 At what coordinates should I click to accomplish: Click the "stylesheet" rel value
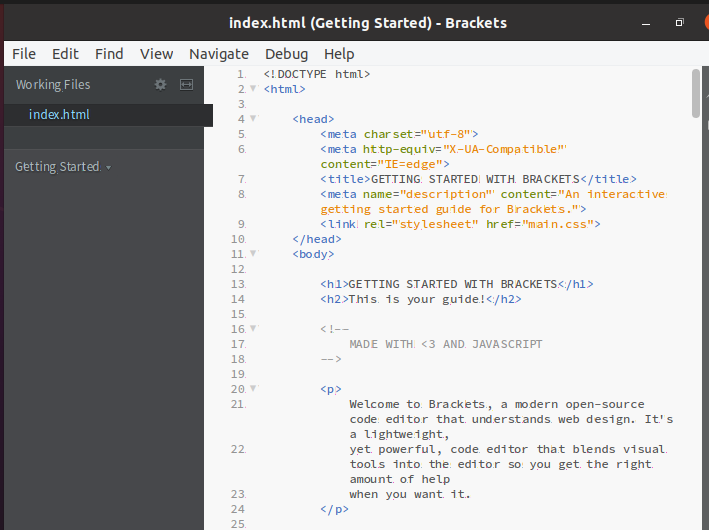[x=435, y=224]
